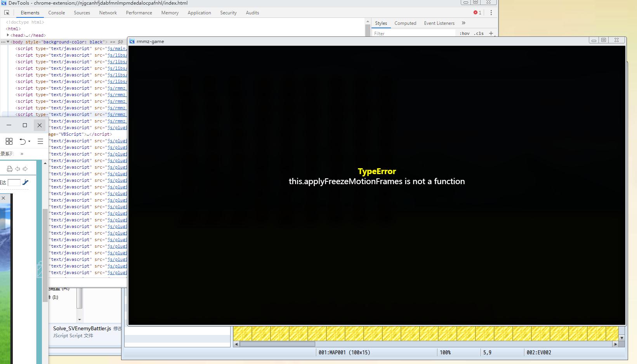Viewport: 637px width, 364px height.
Task: Select the Solve_SVEnemyBattler.js file entry
Action: pyautogui.click(x=82, y=328)
